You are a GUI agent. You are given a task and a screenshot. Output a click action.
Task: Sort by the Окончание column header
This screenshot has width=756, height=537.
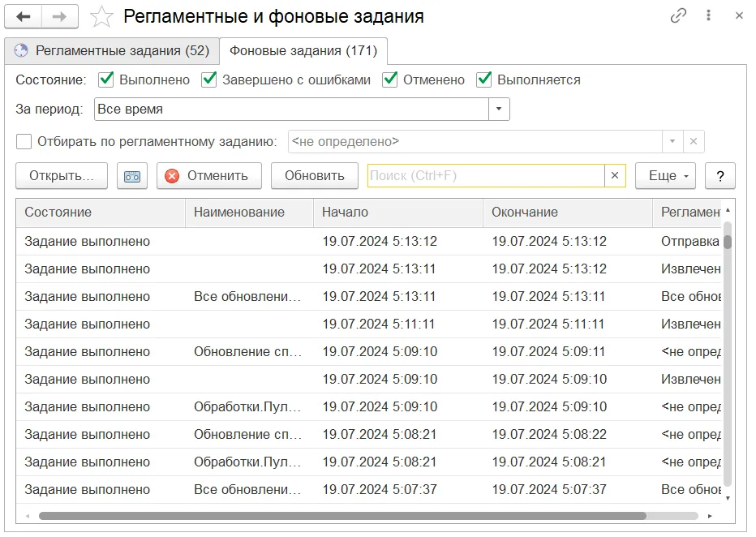568,213
